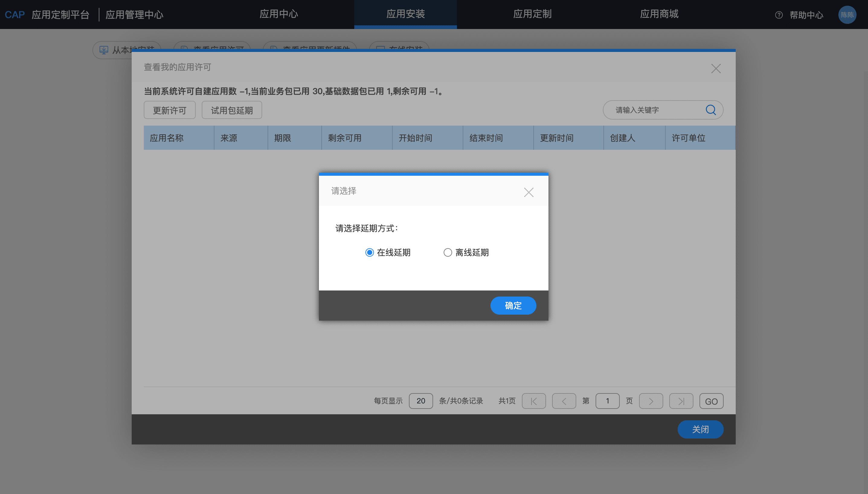Click the 来源 column header
The width and height of the screenshot is (868, 494).
(x=241, y=138)
